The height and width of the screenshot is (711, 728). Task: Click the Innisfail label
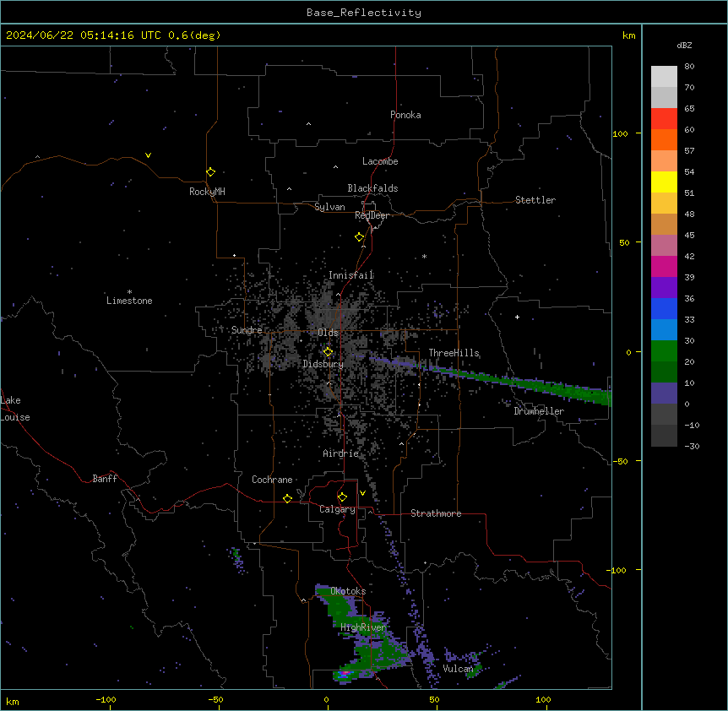[x=351, y=275]
